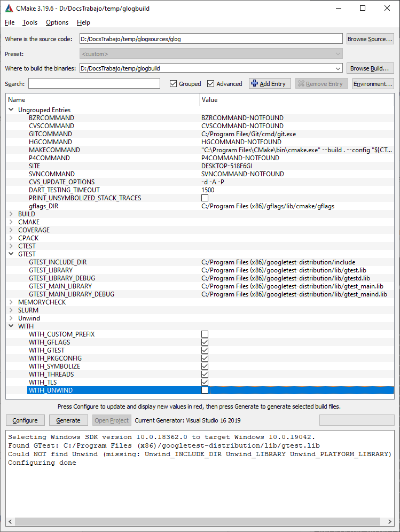Open the Tools menu
The image size is (400, 532).
tap(30, 22)
